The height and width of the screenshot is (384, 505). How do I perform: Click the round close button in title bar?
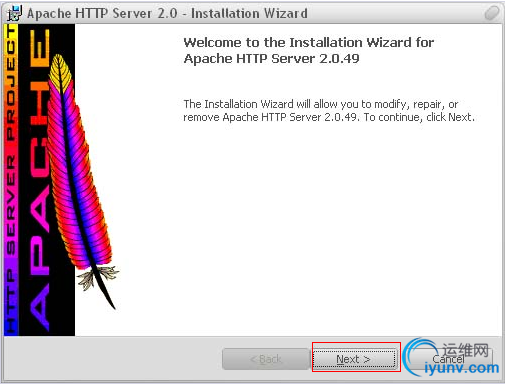pos(492,13)
